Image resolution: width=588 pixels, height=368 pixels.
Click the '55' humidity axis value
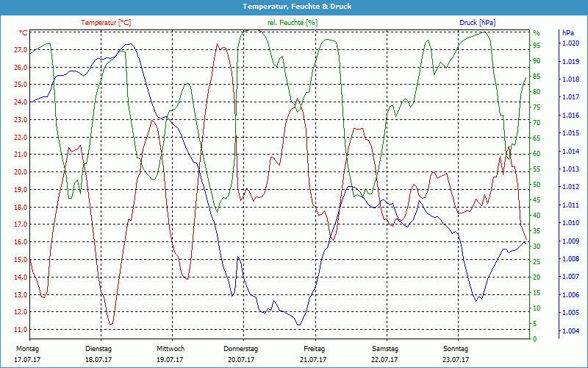[537, 169]
